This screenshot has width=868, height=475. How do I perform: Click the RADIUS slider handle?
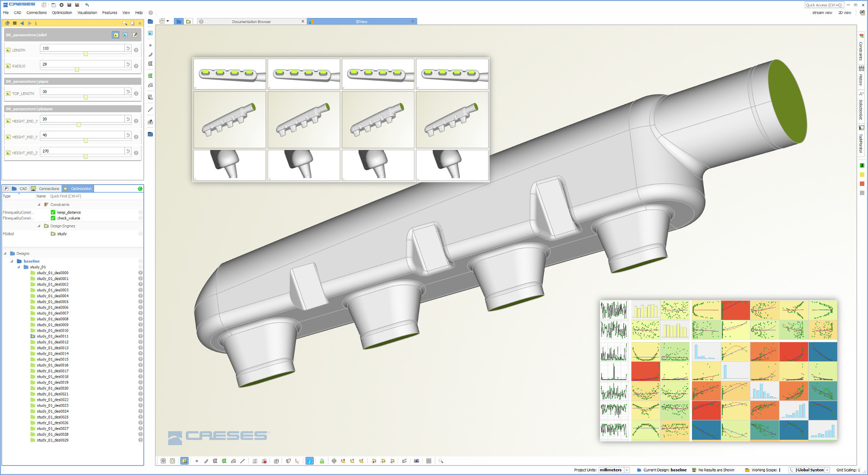pos(77,70)
